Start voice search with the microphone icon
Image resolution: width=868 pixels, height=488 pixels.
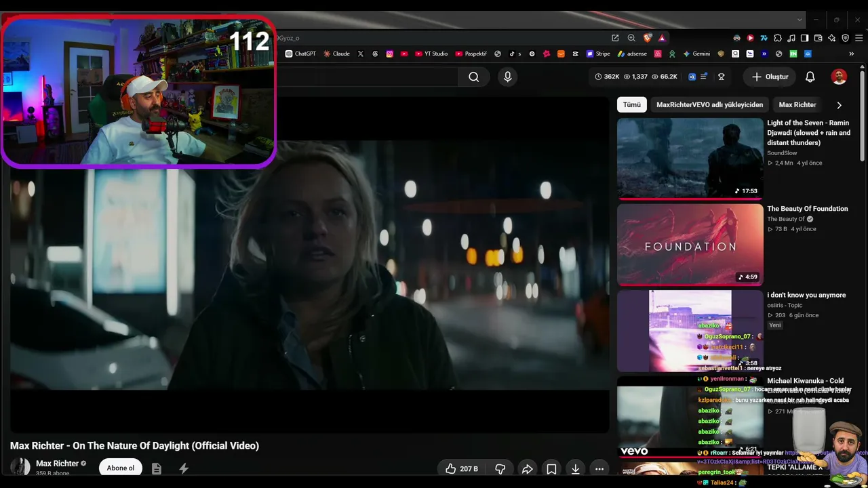click(x=507, y=77)
